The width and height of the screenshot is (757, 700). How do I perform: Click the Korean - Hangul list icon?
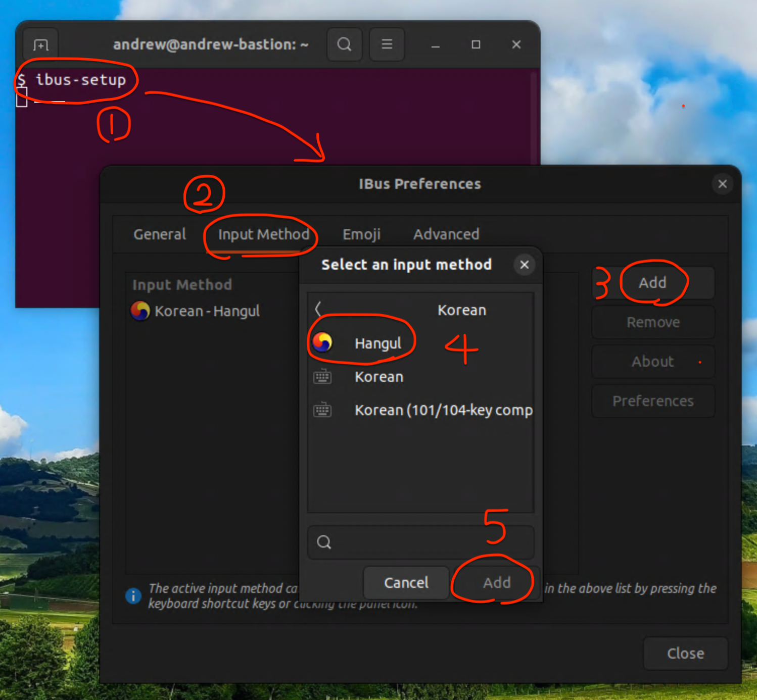click(140, 311)
